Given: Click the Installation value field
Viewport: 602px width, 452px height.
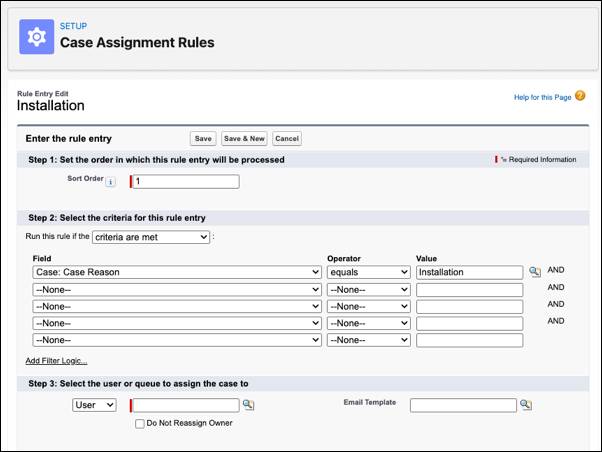Looking at the screenshot, I should (x=470, y=272).
